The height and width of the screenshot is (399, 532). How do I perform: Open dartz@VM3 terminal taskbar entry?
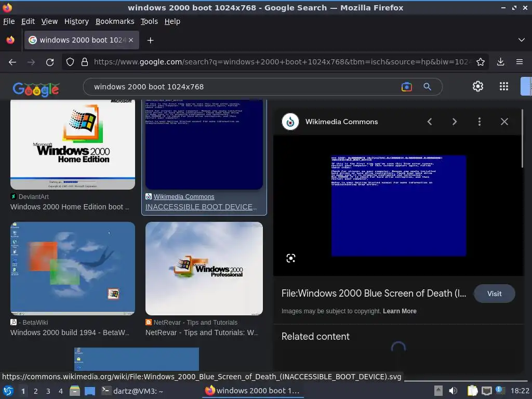[x=132, y=391]
